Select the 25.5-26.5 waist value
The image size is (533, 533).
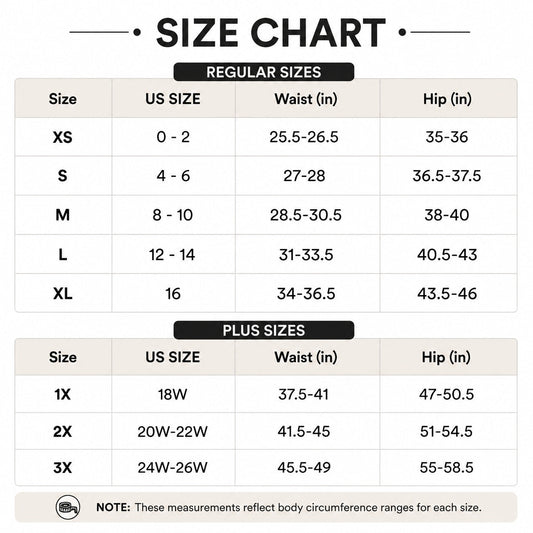304,137
